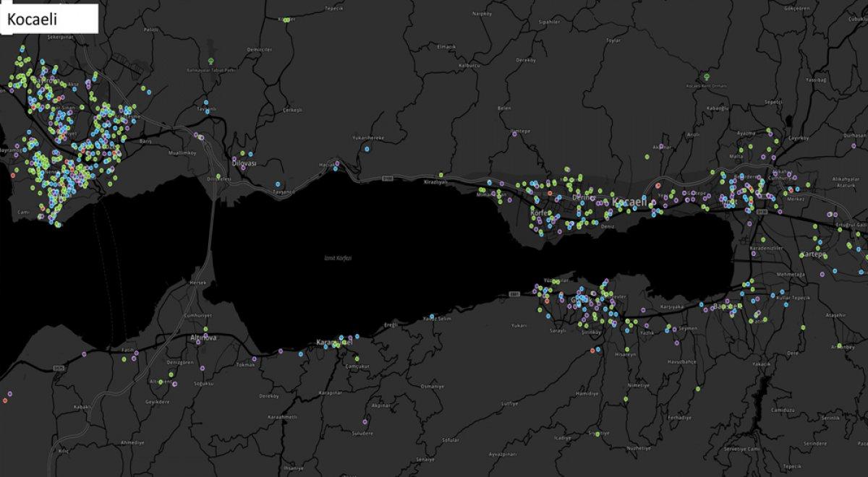This screenshot has width=868, height=477.
Task: Click the Ballıkayalar Tabiat Parkı green park marker
Action: 210,61
